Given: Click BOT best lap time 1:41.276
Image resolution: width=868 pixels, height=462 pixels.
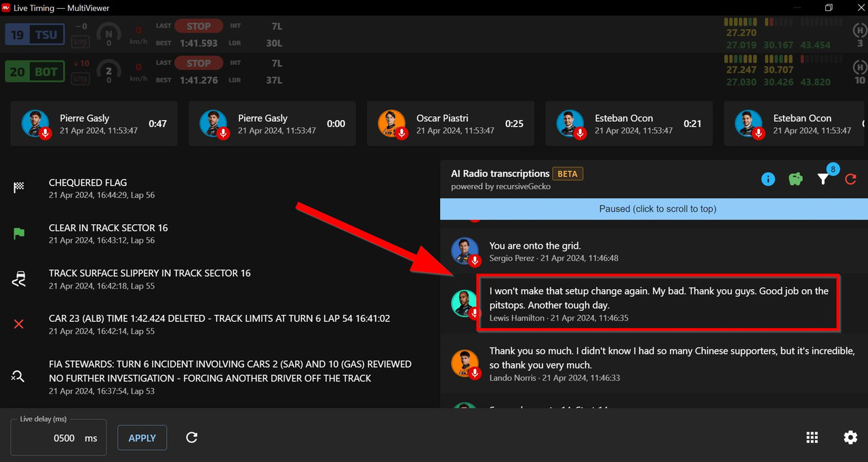Looking at the screenshot, I should tap(199, 79).
